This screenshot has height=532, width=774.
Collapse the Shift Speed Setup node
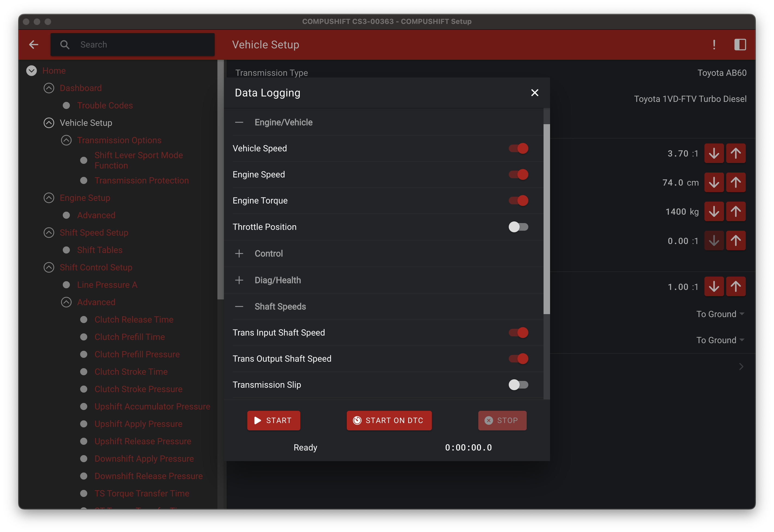point(49,232)
